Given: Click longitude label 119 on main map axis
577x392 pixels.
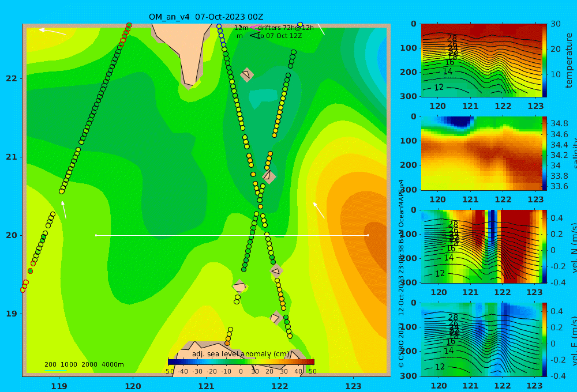Looking at the screenshot, I should tap(59, 386).
